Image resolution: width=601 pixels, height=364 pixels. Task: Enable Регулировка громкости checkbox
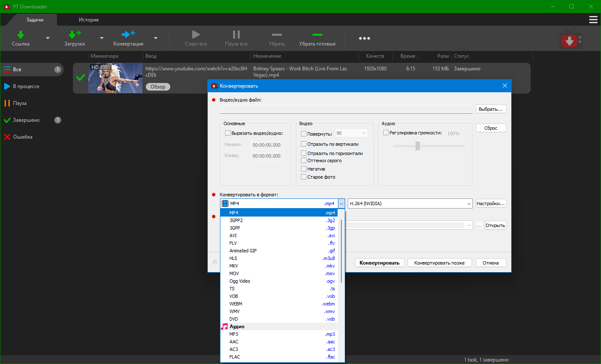click(386, 133)
